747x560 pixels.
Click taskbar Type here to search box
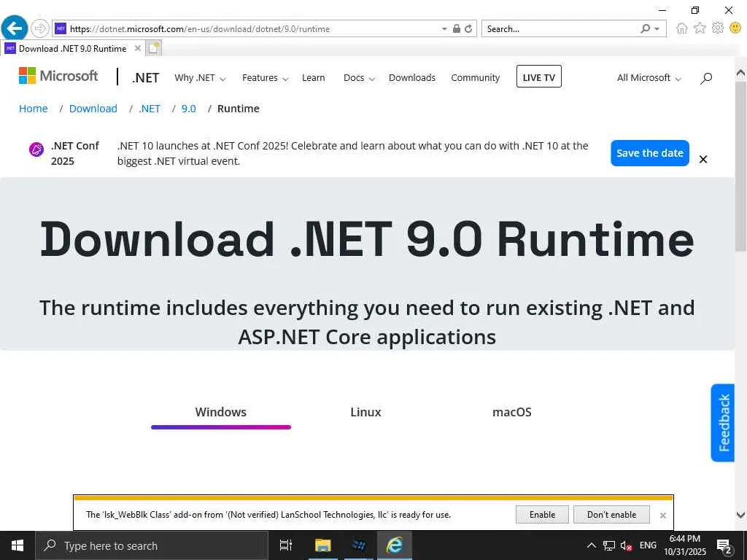coord(152,545)
